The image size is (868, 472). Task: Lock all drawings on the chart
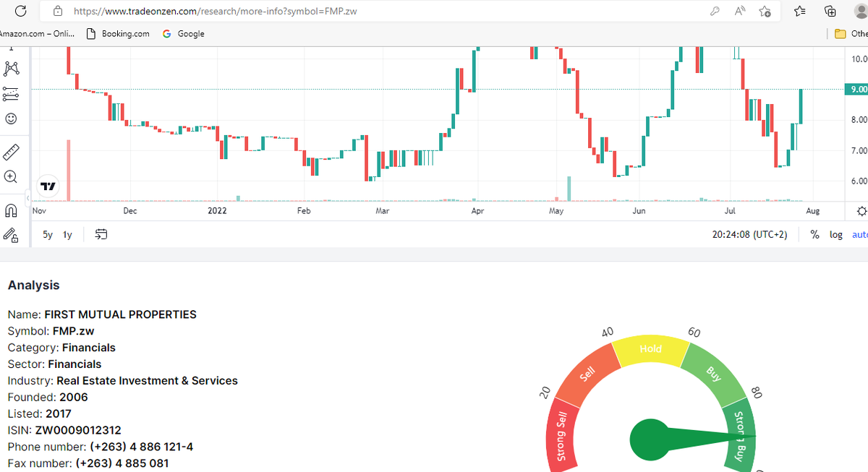[11, 234]
